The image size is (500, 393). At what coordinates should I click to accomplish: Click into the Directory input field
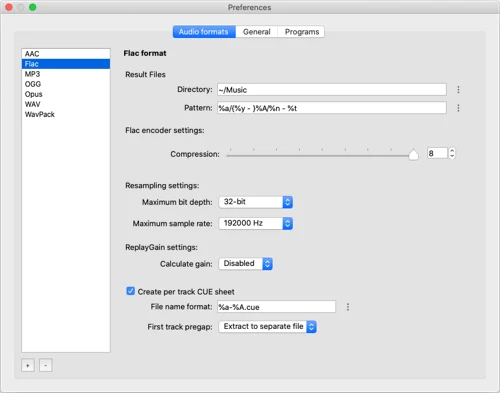click(x=332, y=90)
